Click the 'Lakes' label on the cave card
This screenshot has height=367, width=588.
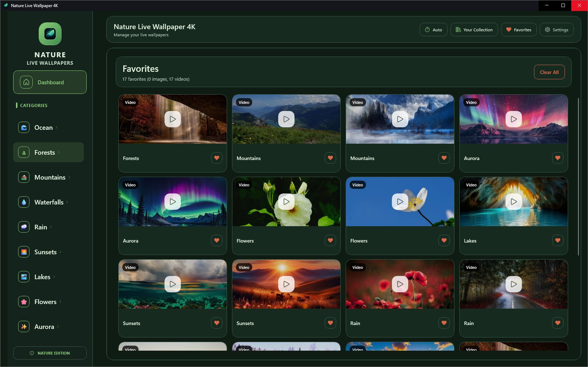click(x=470, y=241)
